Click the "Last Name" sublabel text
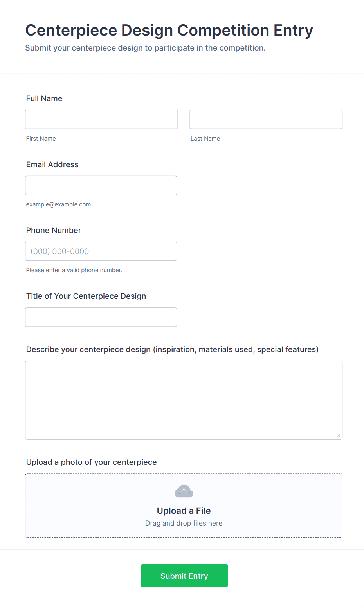364x607 pixels. pos(205,139)
